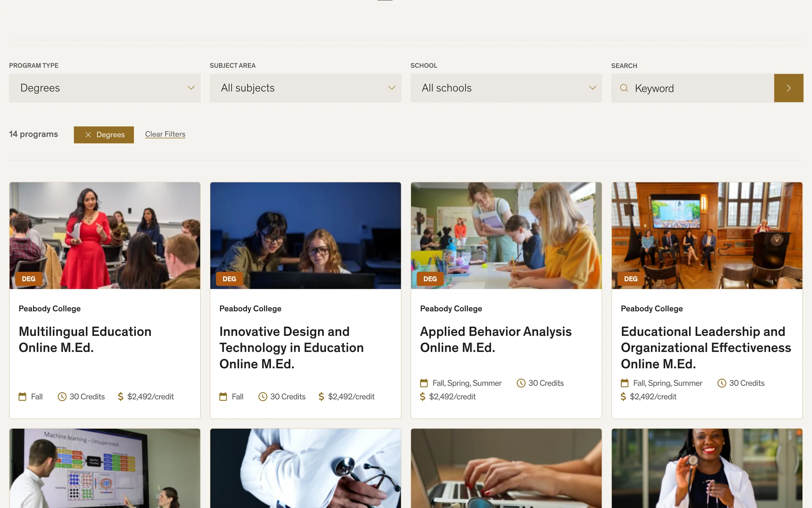Submit search with the arrow button

tap(789, 88)
